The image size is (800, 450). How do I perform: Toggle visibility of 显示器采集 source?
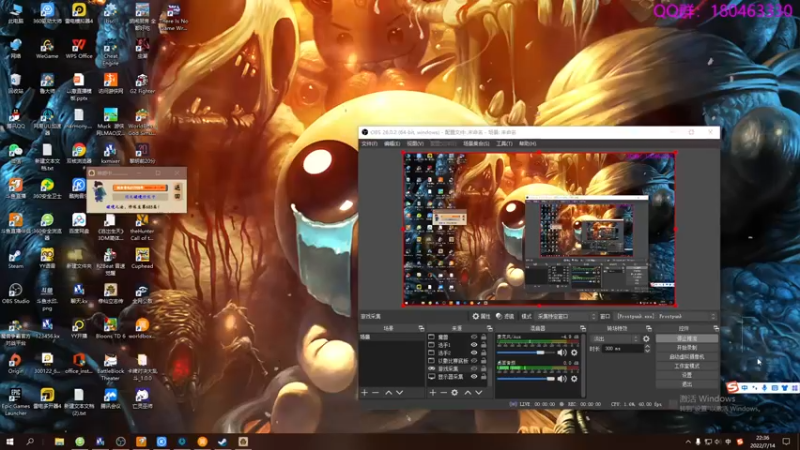tap(474, 377)
